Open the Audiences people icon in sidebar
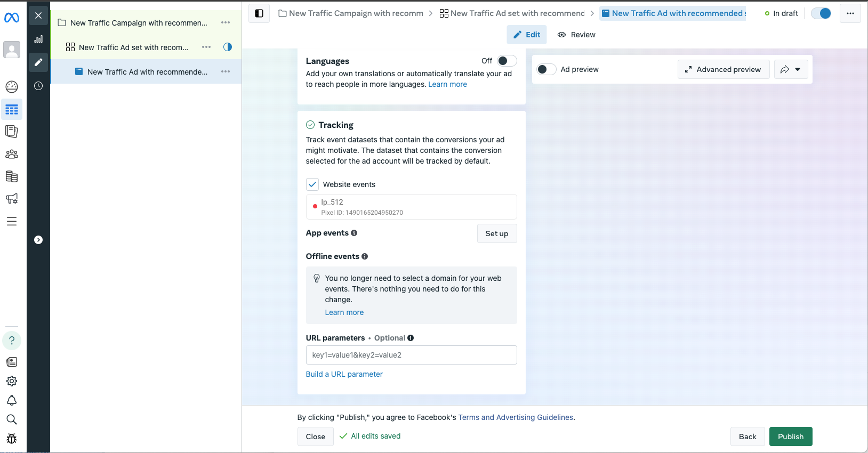 tap(12, 154)
